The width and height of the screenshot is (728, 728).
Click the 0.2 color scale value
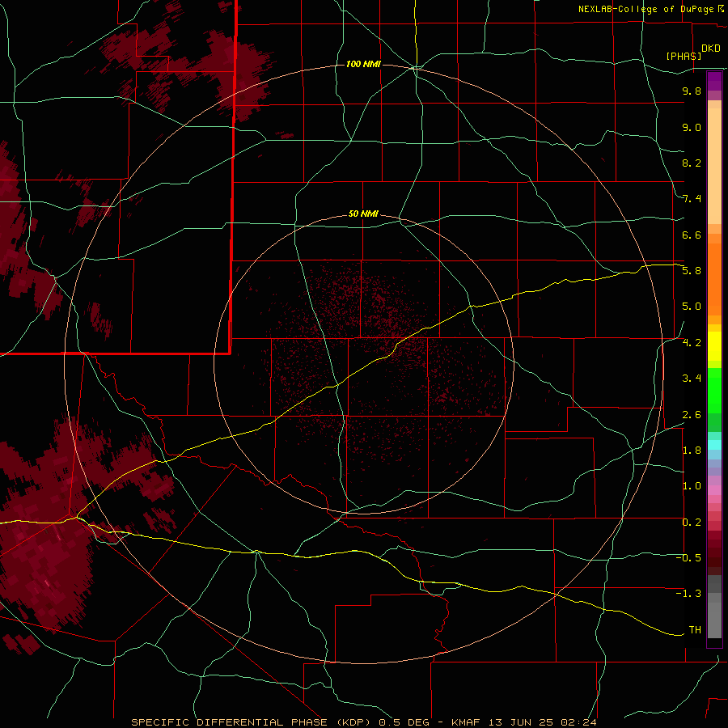pos(692,523)
